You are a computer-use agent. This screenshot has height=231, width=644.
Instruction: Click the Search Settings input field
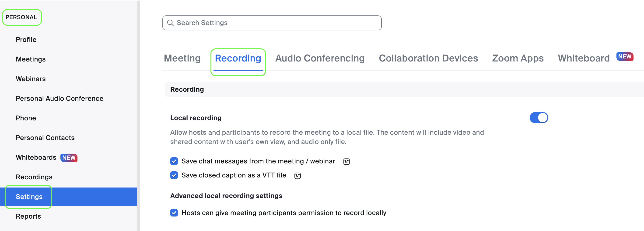[272, 23]
